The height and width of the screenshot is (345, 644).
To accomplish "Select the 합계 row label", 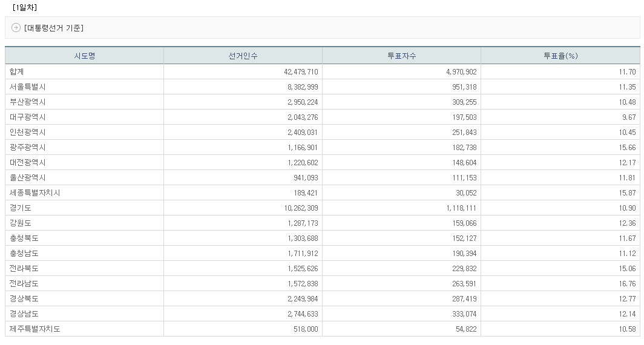I will point(17,72).
